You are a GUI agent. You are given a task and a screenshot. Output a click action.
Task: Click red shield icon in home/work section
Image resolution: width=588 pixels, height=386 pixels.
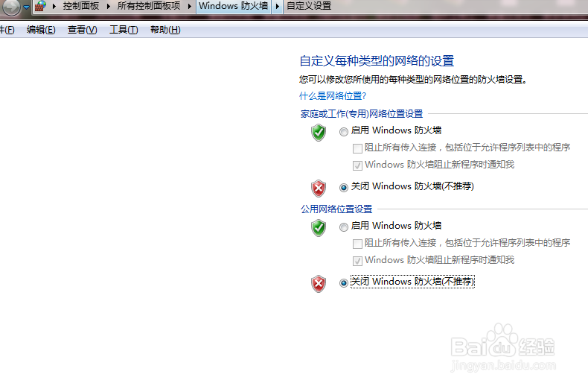[x=319, y=188]
